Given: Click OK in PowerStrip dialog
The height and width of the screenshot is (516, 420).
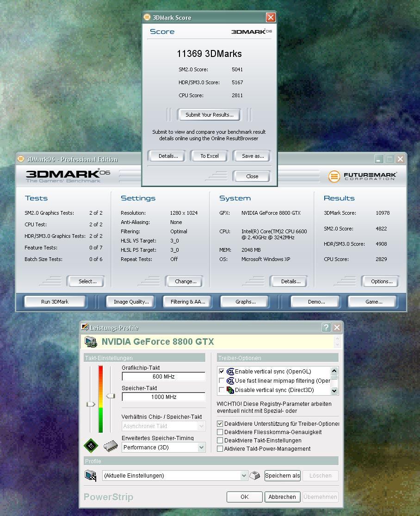Looking at the screenshot, I should (244, 497).
